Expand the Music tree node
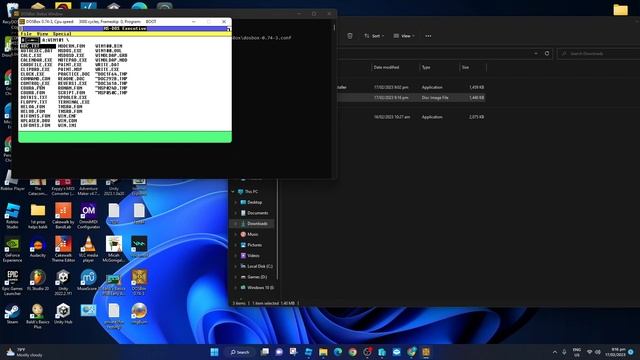640x360 pixels. (x=236, y=234)
